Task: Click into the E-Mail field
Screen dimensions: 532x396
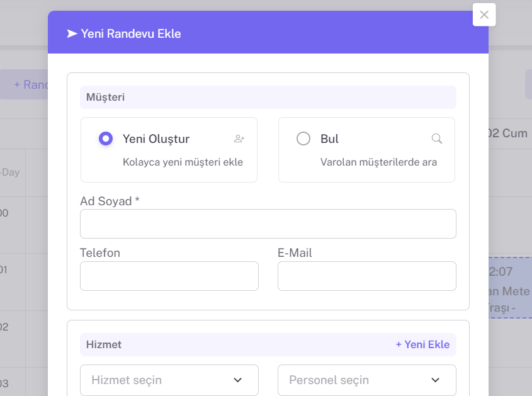Action: pyautogui.click(x=366, y=276)
